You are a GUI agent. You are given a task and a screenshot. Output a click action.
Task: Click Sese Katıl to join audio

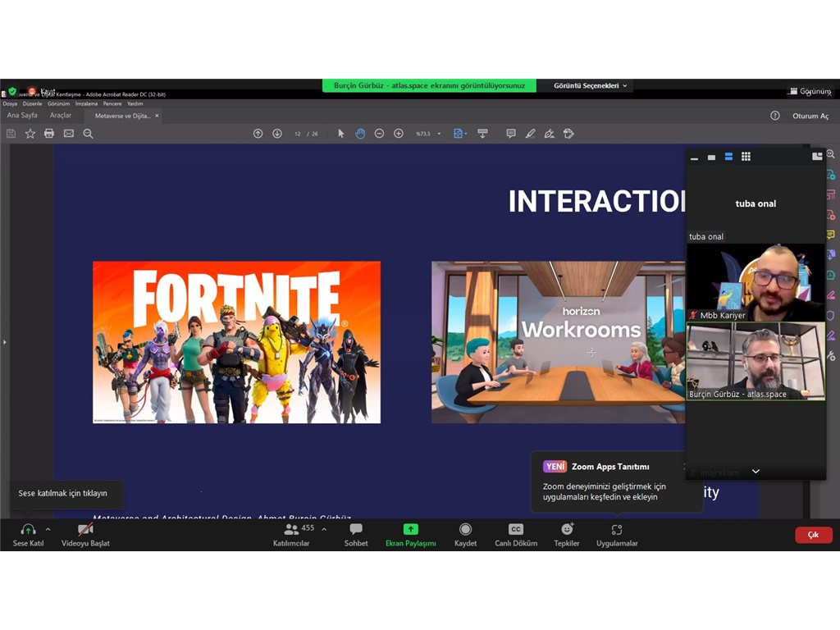pyautogui.click(x=28, y=535)
